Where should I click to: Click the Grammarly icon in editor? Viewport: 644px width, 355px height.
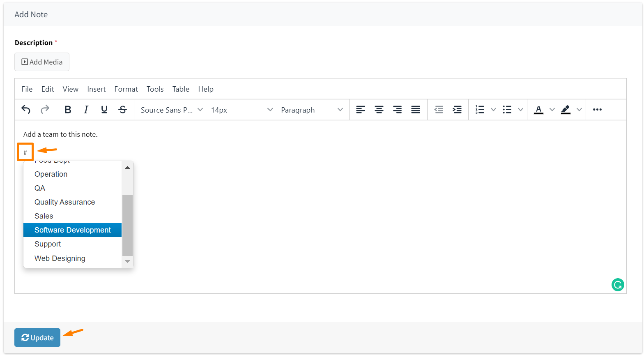click(x=617, y=284)
